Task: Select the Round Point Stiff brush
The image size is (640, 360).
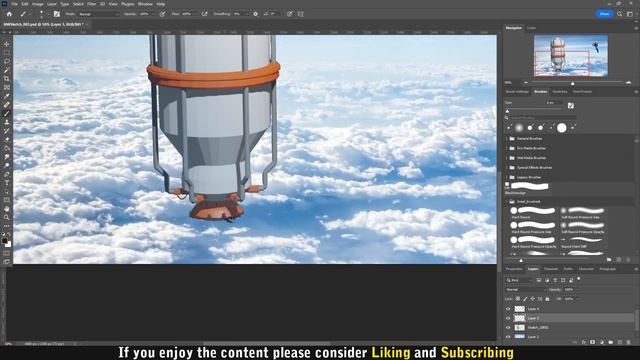Action: [582, 242]
